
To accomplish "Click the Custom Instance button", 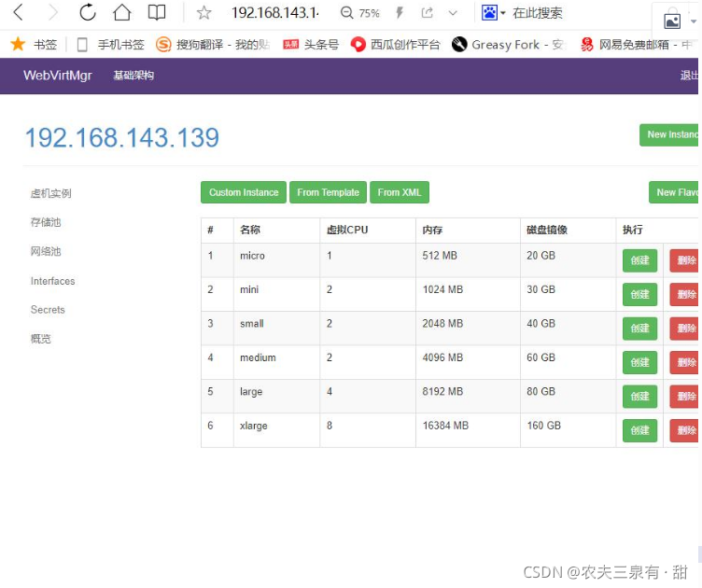I will pyautogui.click(x=243, y=192).
